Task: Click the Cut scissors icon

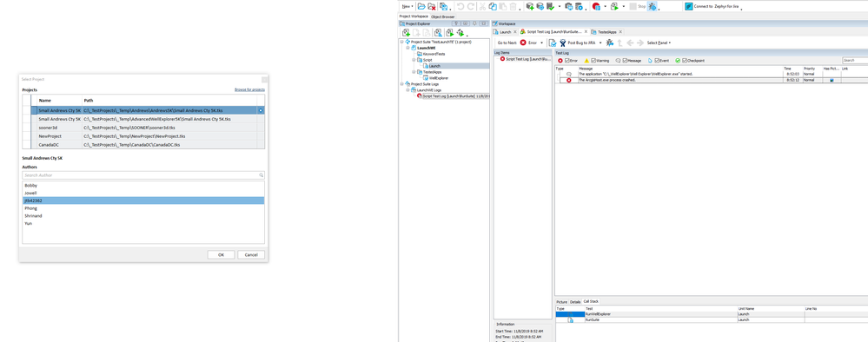Action: (x=482, y=7)
